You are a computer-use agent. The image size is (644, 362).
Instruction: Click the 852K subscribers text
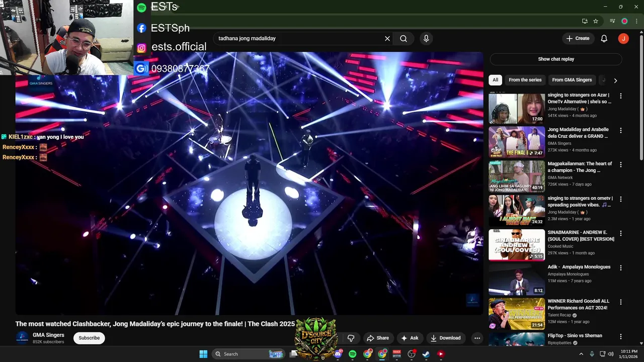coord(48,342)
